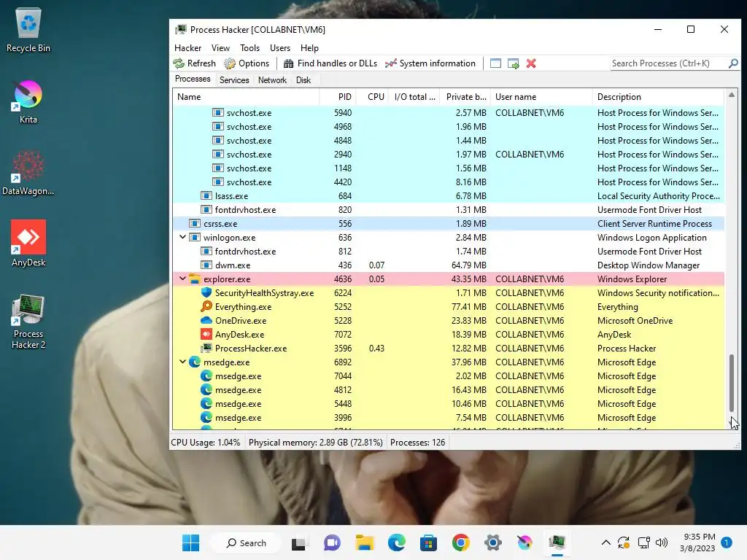Screen dimensions: 747x560
Task: Click Physical memory status bar entry
Action: click(315, 443)
